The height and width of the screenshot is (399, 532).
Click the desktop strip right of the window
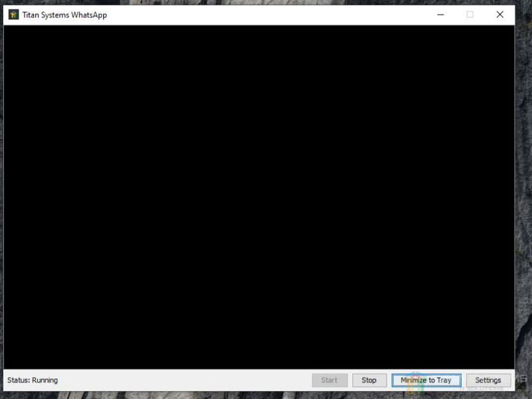523,199
